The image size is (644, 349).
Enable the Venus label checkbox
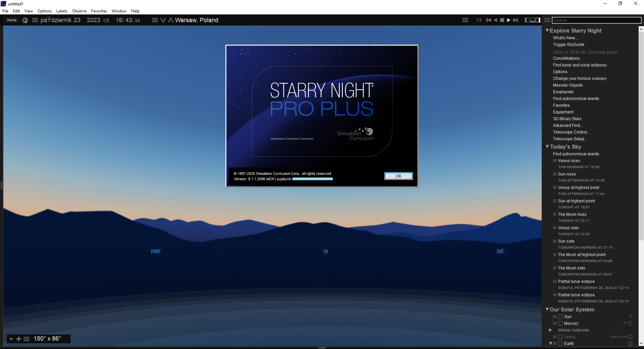[560, 337]
